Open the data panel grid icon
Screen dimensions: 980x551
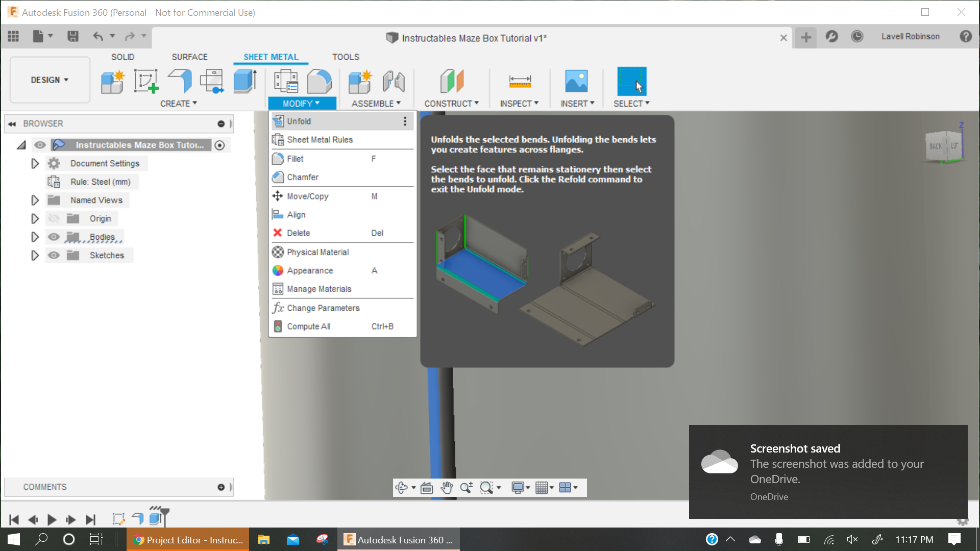(x=13, y=36)
